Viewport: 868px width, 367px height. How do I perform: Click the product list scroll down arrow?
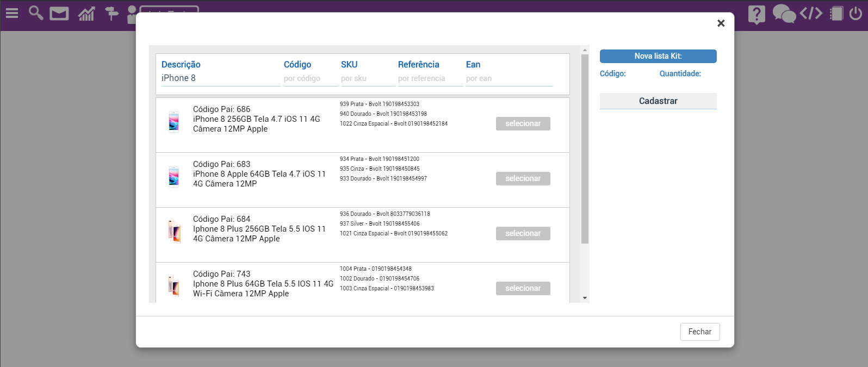point(585,298)
